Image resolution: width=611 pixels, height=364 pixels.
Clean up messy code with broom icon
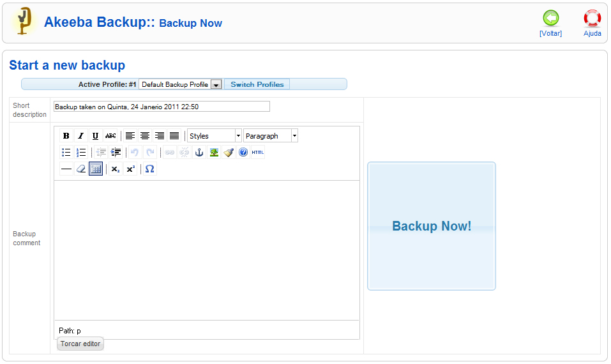[x=229, y=153]
